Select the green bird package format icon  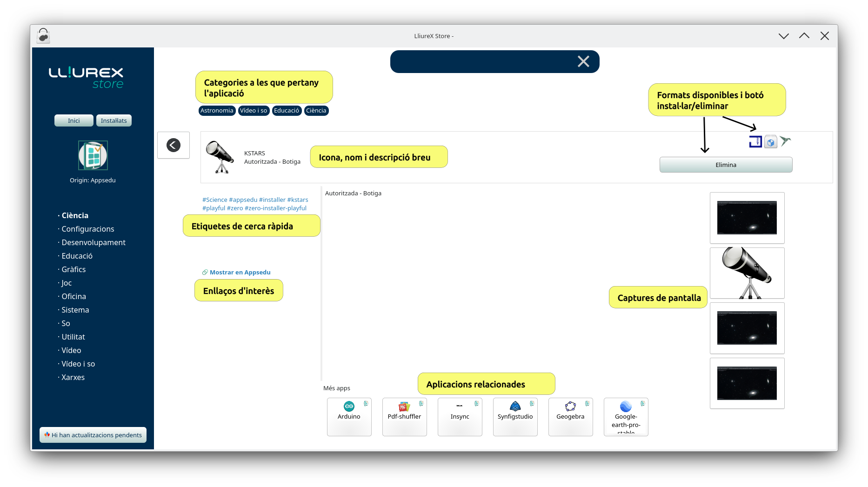pyautogui.click(x=785, y=141)
